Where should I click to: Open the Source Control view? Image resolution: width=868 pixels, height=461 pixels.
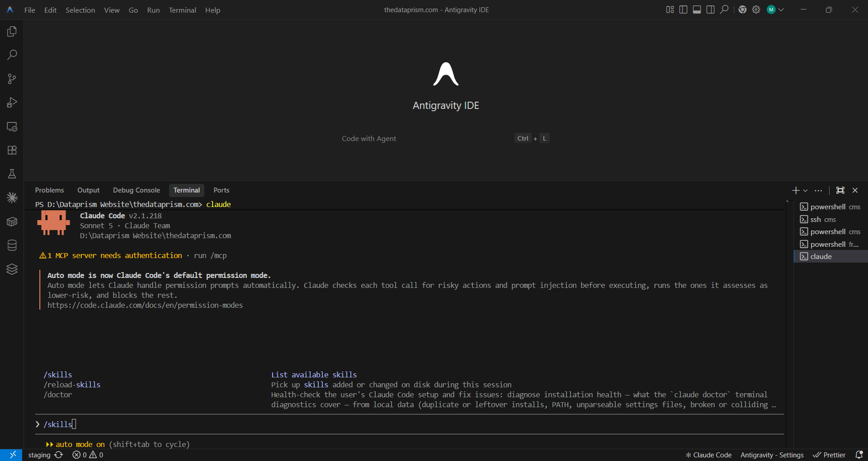12,79
